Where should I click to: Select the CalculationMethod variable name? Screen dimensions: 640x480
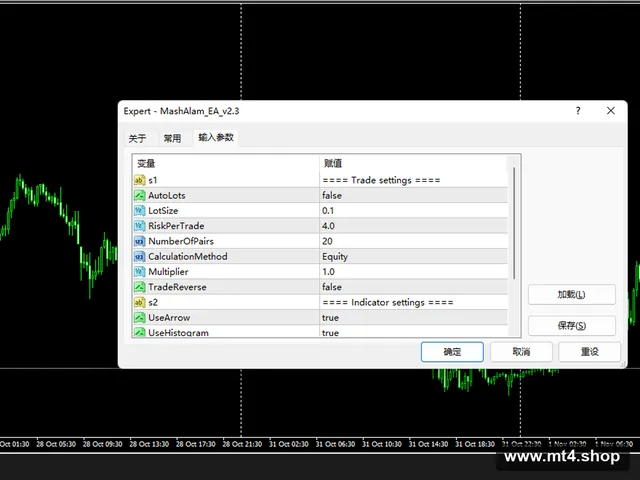click(x=188, y=256)
